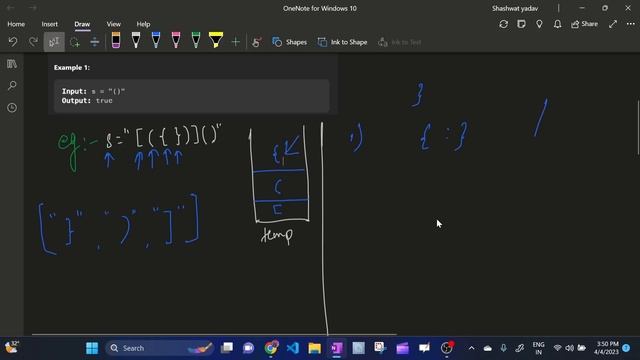Screen dimensions: 640x360
Task: Click the vertical page scrollbar
Action: point(638,127)
